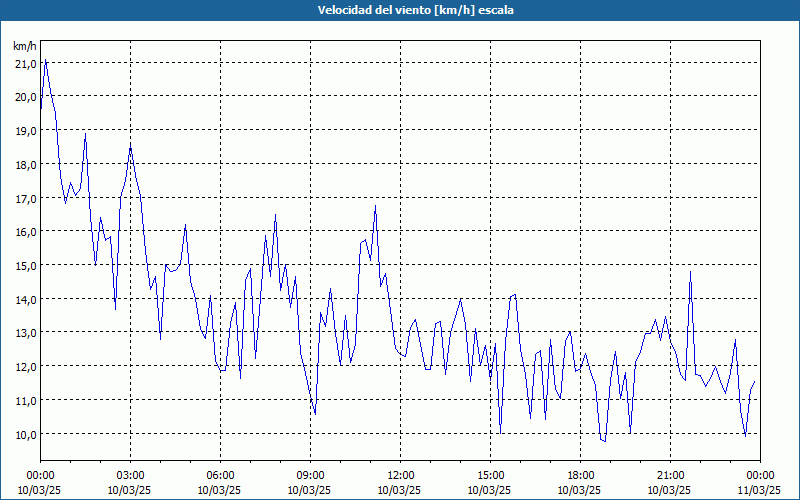Select the 21,0 y-axis value
Screen dimensions: 800x500
coord(27,63)
